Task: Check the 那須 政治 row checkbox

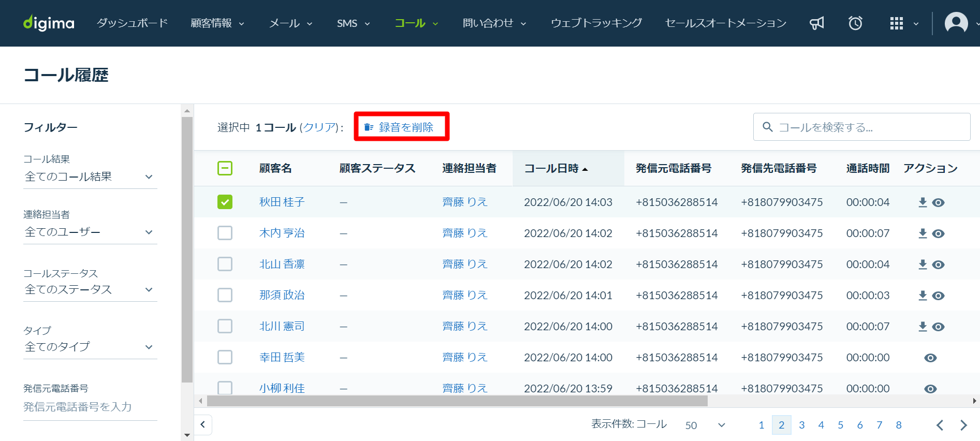Action: (225, 295)
